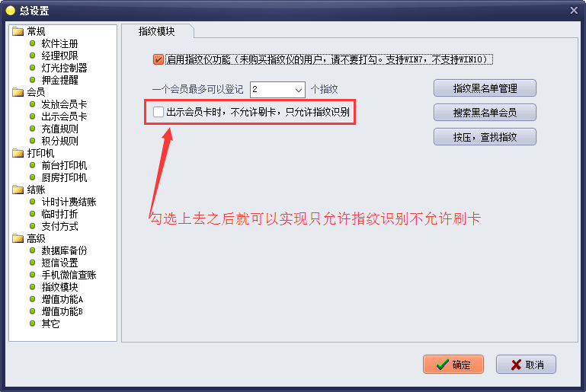586x392 pixels.
Task: Select the 指纹模块 tab
Action: pyautogui.click(x=156, y=31)
